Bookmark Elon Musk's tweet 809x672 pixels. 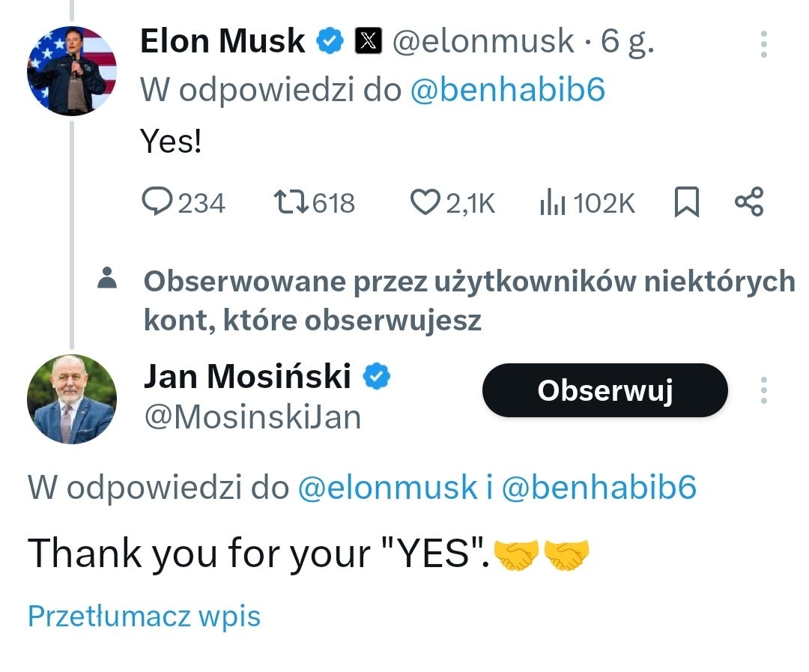coord(686,203)
